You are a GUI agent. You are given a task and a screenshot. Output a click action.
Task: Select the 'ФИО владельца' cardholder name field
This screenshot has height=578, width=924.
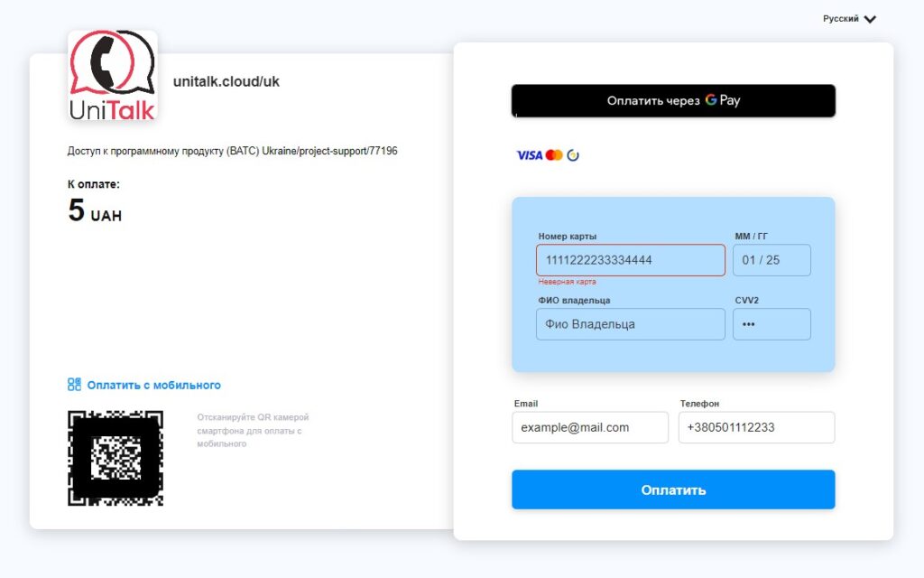tap(630, 324)
